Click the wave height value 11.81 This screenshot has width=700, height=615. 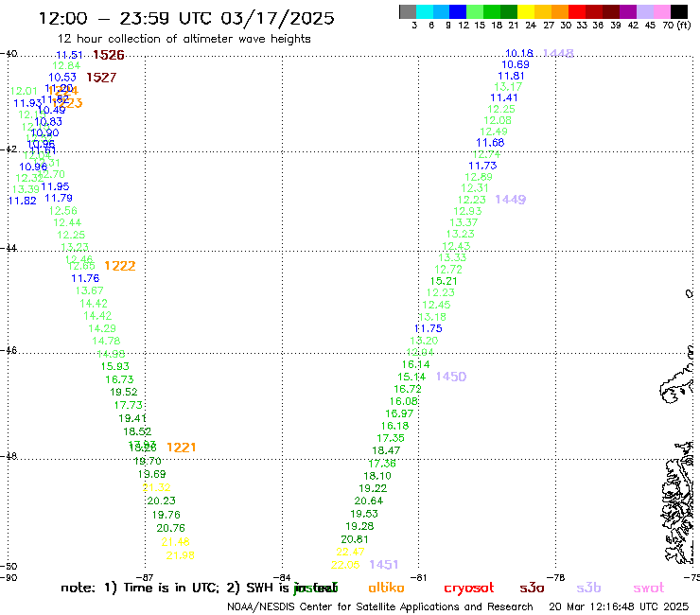(x=511, y=76)
